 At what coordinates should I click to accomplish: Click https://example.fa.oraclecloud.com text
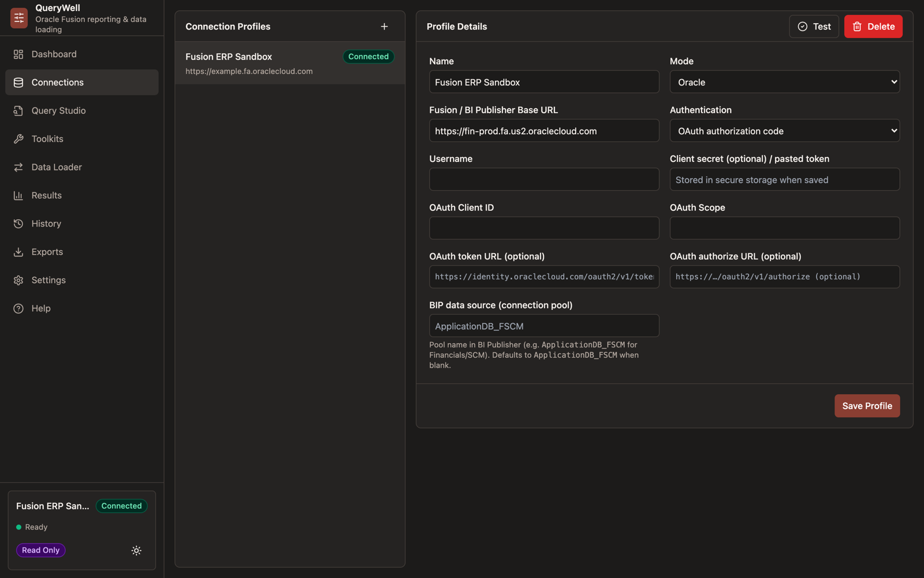(x=249, y=72)
